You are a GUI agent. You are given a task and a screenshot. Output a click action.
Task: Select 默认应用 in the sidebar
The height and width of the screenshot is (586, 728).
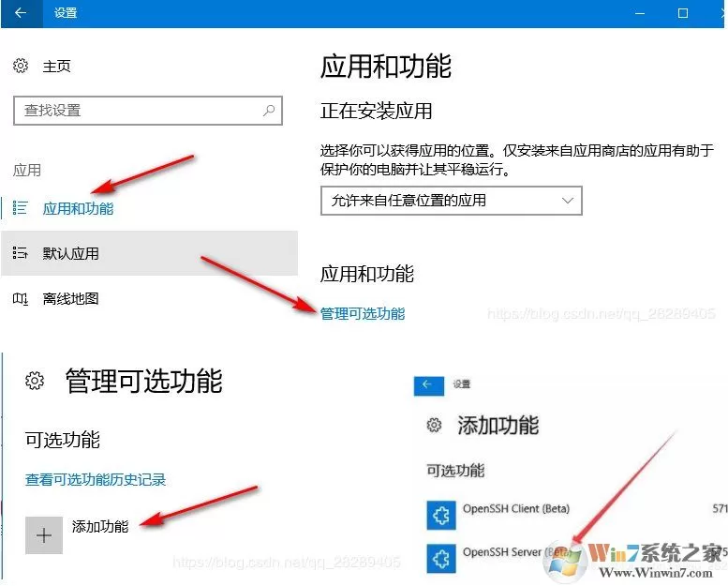(70, 253)
